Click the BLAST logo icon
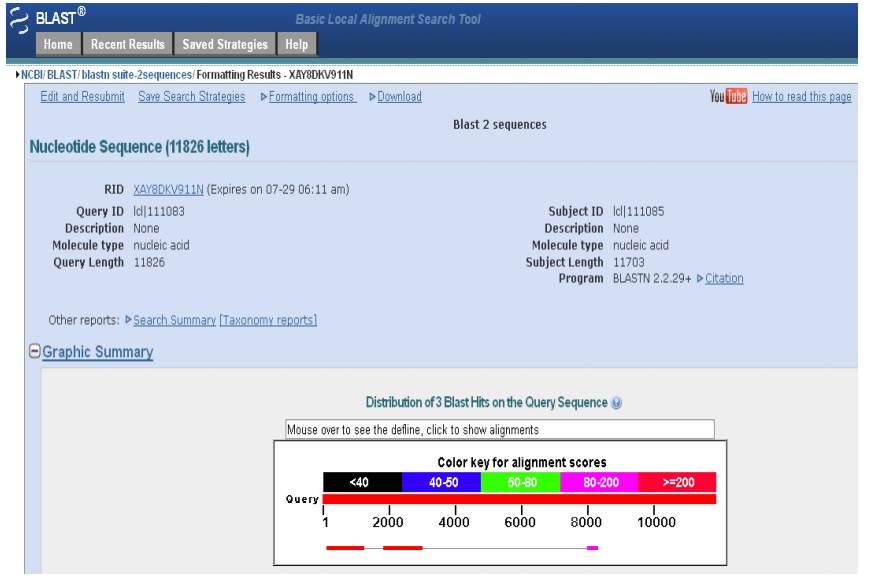 (x=19, y=20)
